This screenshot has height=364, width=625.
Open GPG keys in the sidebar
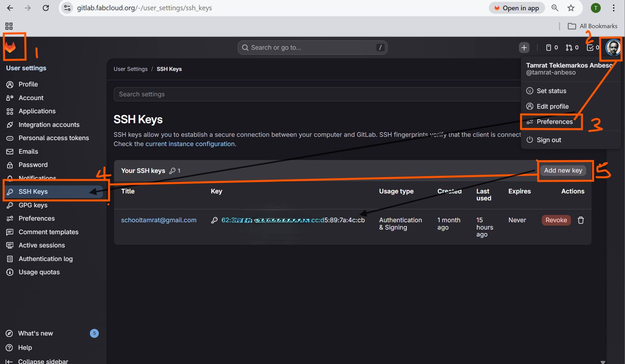tap(33, 205)
